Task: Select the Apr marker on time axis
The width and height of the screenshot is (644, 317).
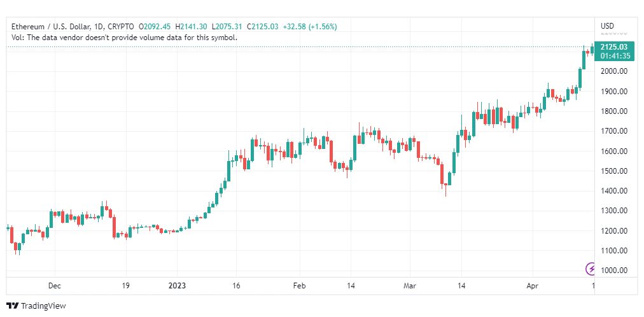Action: [x=532, y=285]
